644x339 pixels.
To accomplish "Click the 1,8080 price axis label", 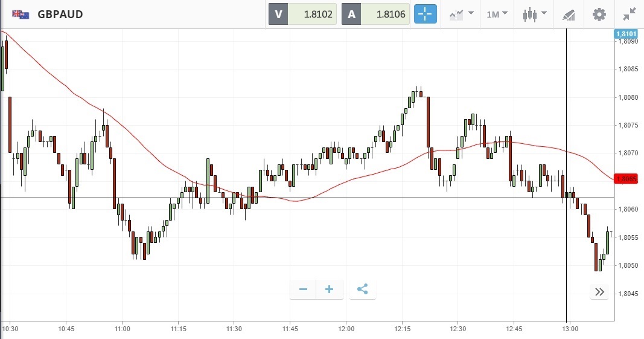I will 629,97.
